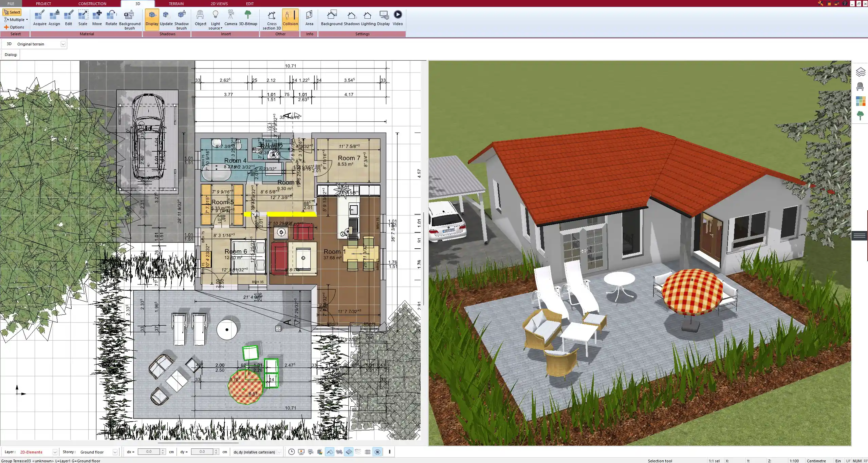Select the Acquire material tool

40,18
